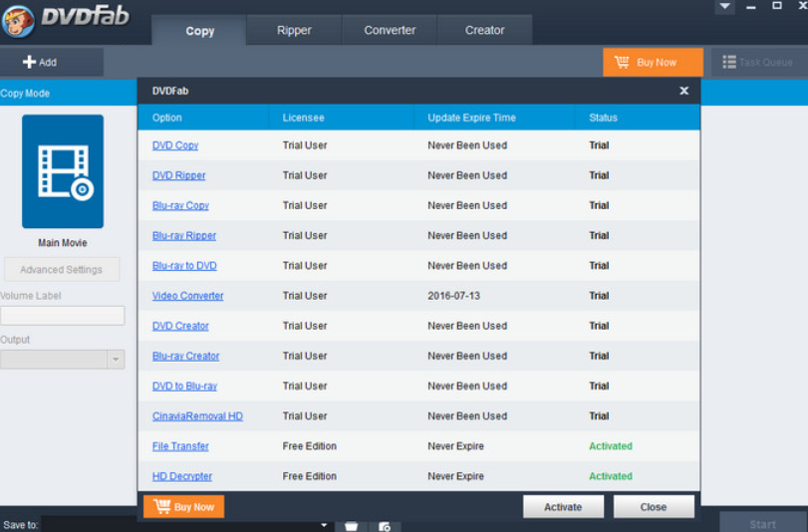Open the Blu-ray Creator link
This screenshot has height=532, width=808.
coord(185,356)
